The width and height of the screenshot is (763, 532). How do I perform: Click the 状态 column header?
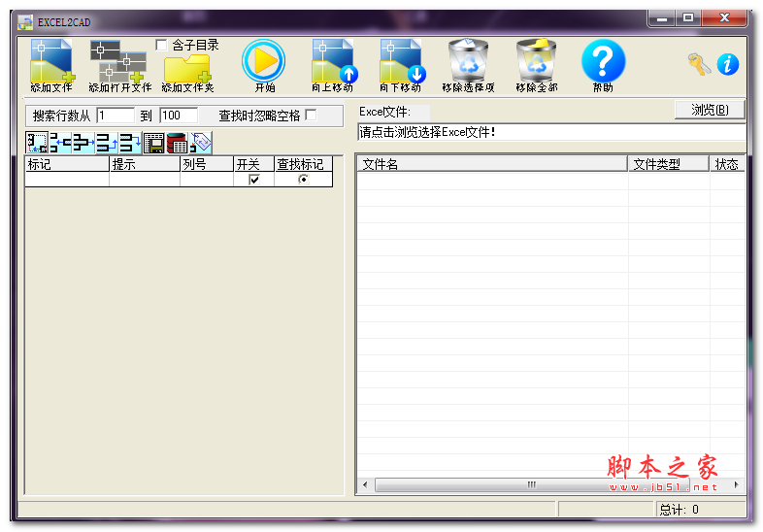727,164
